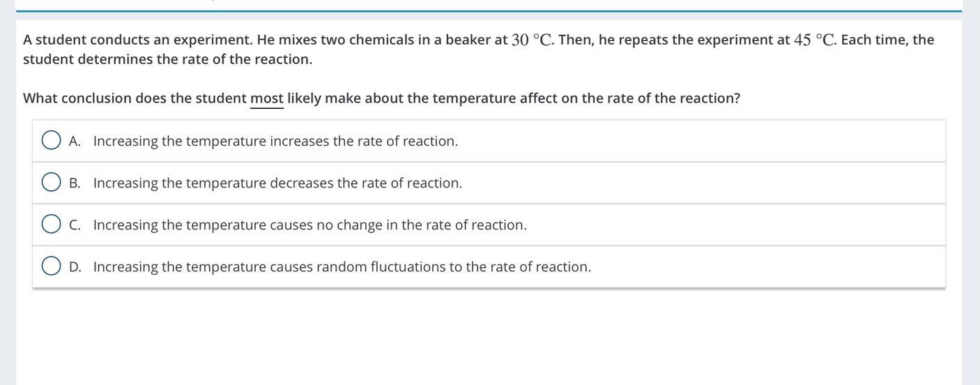Click empty space in option D row
The height and width of the screenshot is (385, 980).
[767, 266]
